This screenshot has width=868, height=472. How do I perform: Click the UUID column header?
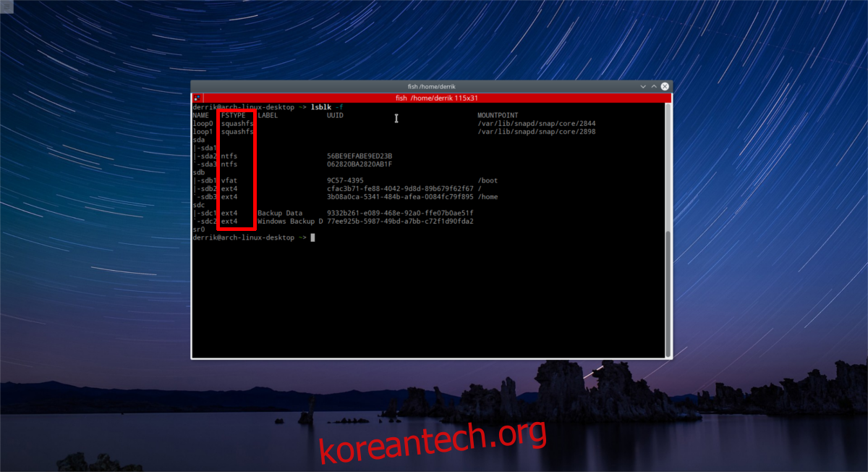(334, 115)
